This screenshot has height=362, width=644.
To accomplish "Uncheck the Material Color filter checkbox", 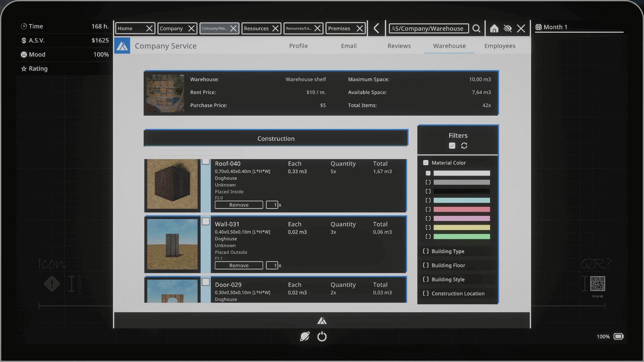I will click(x=426, y=162).
